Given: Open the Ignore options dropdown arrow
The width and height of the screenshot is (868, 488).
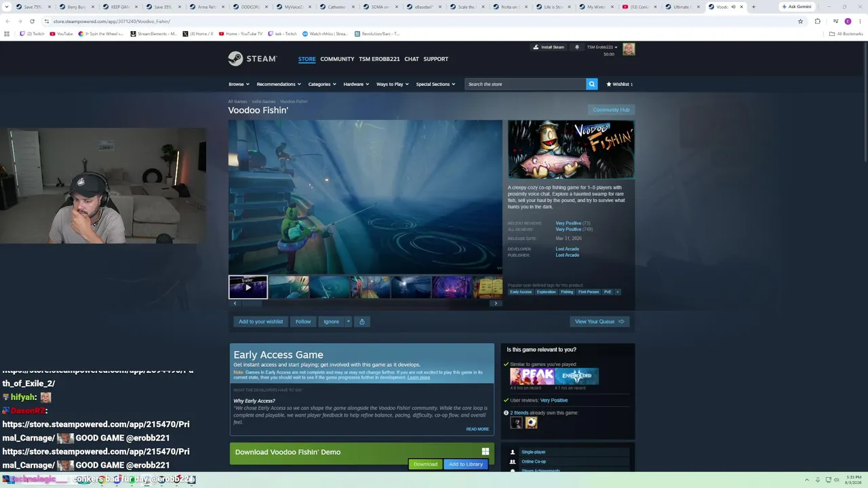Looking at the screenshot, I should [349, 321].
